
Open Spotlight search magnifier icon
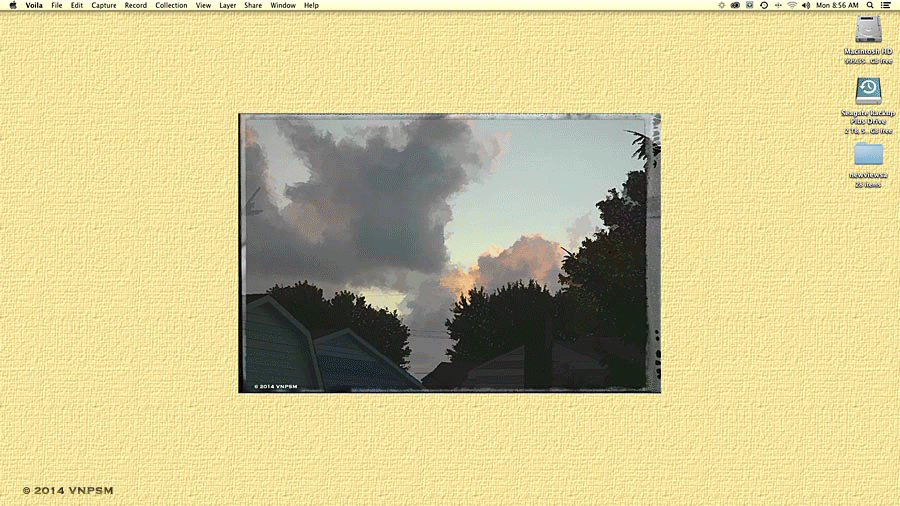pyautogui.click(x=870, y=5)
